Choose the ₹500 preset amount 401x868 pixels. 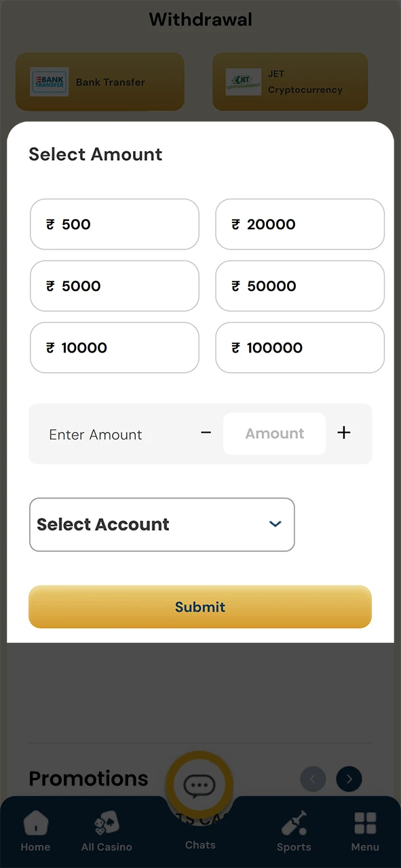click(114, 224)
